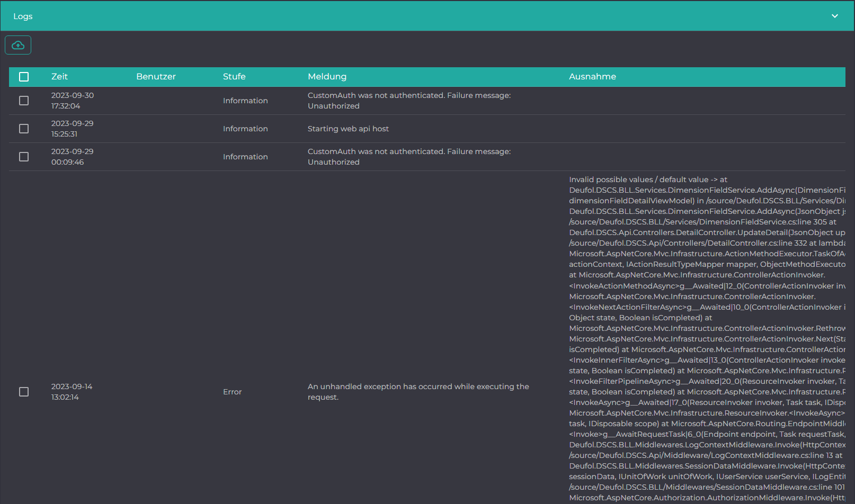Click the Logs panel title
This screenshot has height=504, width=855.
pos(23,16)
